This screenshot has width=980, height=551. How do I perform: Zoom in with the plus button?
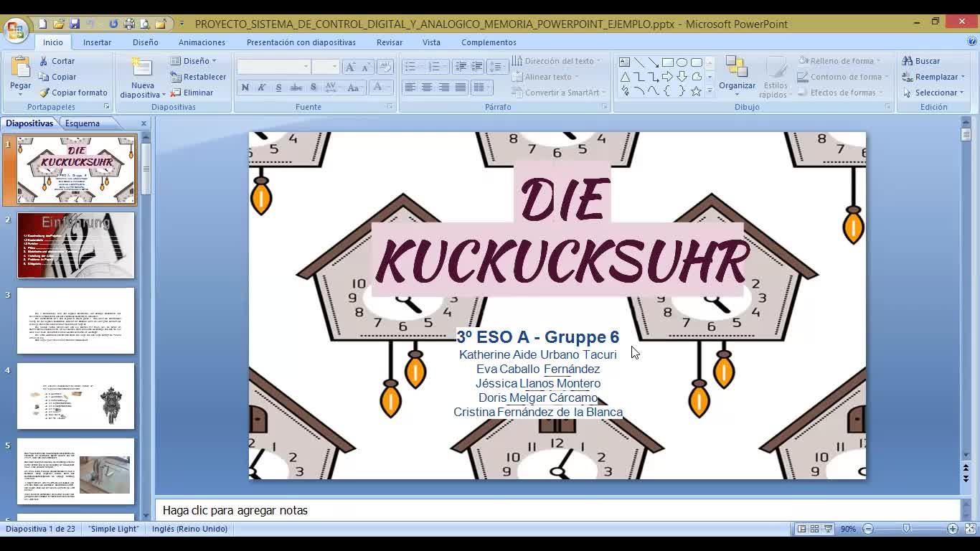point(952,529)
